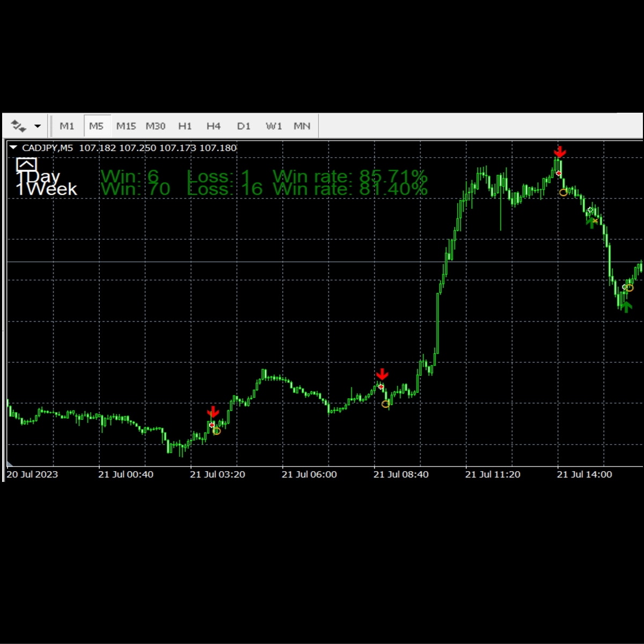644x644 pixels.
Task: Click the "20 Jul 2023" date label
Action: (x=32, y=474)
